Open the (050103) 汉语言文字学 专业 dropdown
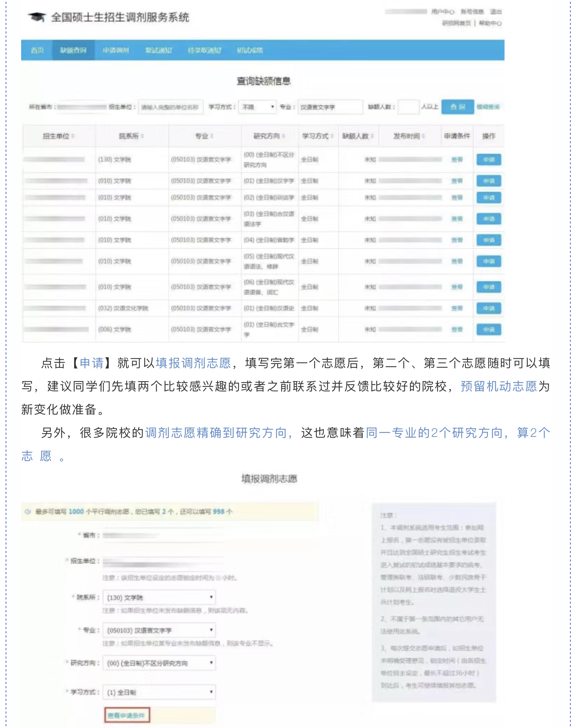582x728 pixels. [x=159, y=630]
